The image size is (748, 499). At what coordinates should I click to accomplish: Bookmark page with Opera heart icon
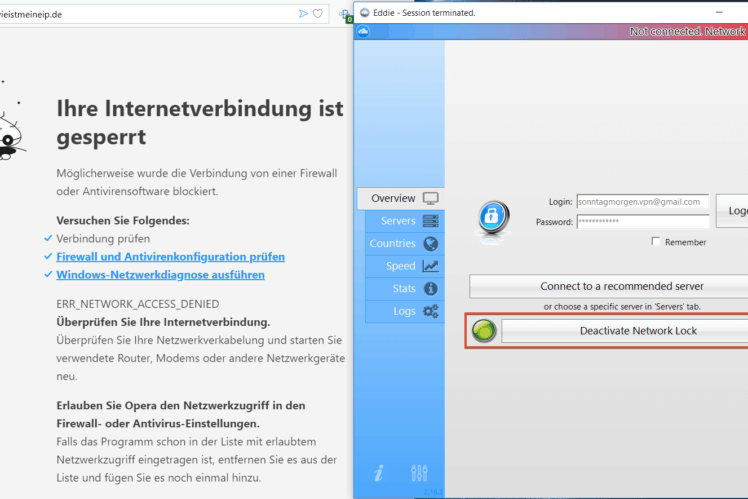pyautogui.click(x=318, y=13)
